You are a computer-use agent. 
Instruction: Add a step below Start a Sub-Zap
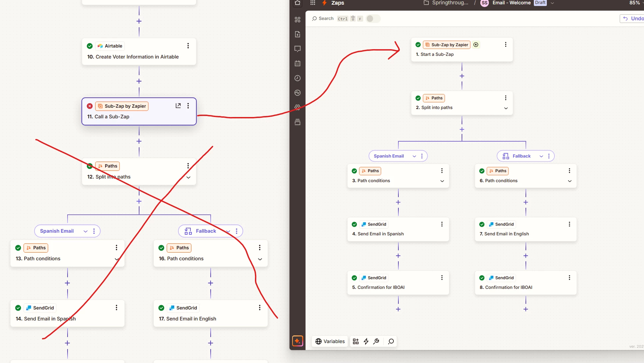pyautogui.click(x=462, y=76)
